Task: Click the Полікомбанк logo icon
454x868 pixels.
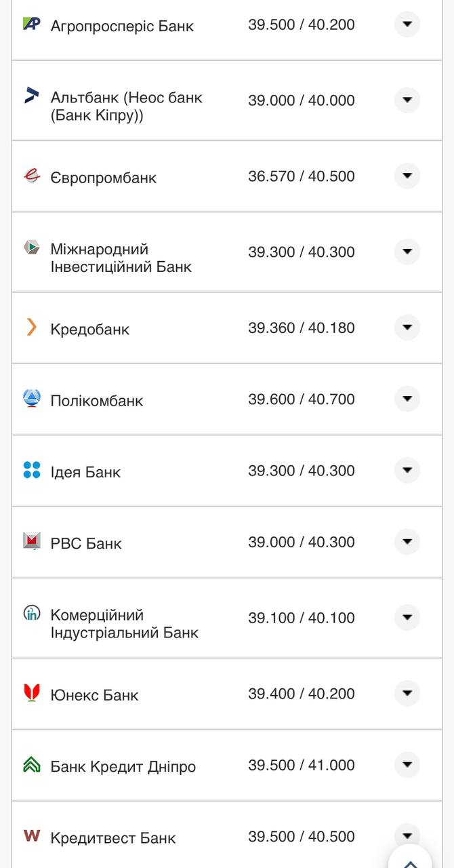Action: click(32, 398)
